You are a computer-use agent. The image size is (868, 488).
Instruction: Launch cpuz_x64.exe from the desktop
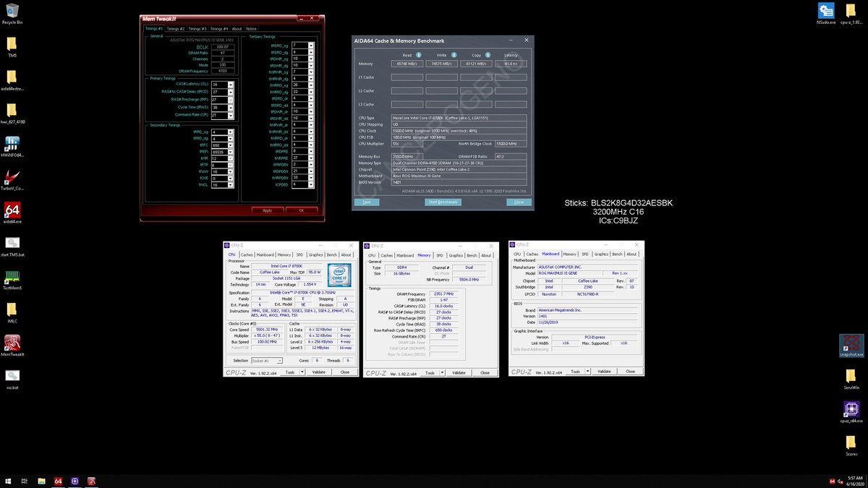pos(851,412)
